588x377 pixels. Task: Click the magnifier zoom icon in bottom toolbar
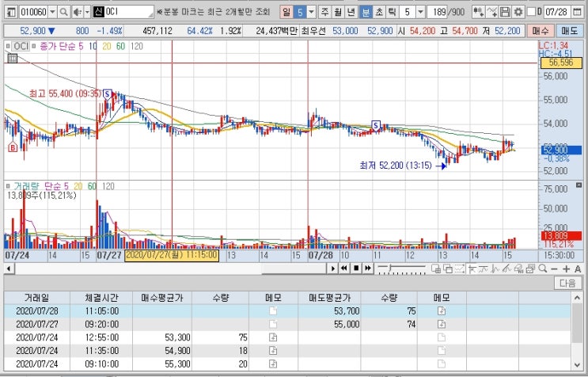point(542,268)
